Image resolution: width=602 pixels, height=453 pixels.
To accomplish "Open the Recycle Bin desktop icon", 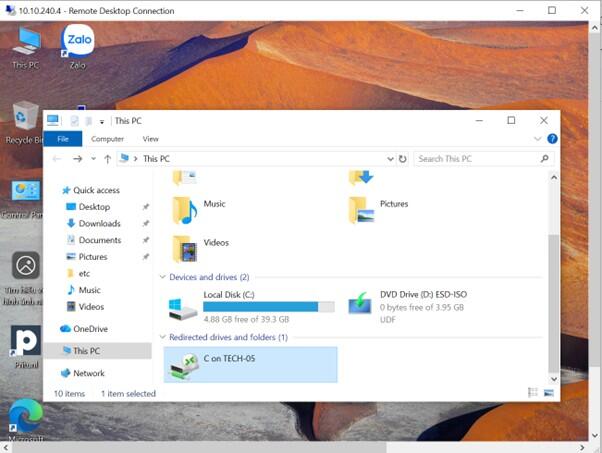I will [x=24, y=122].
